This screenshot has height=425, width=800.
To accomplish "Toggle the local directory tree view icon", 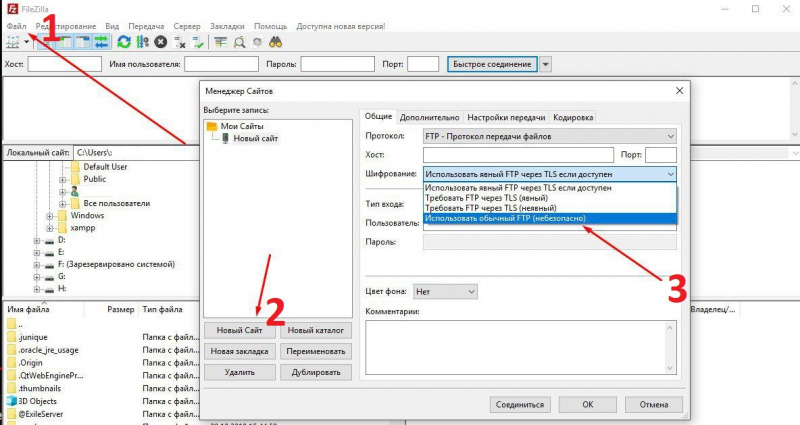I will pyautogui.click(x=65, y=42).
